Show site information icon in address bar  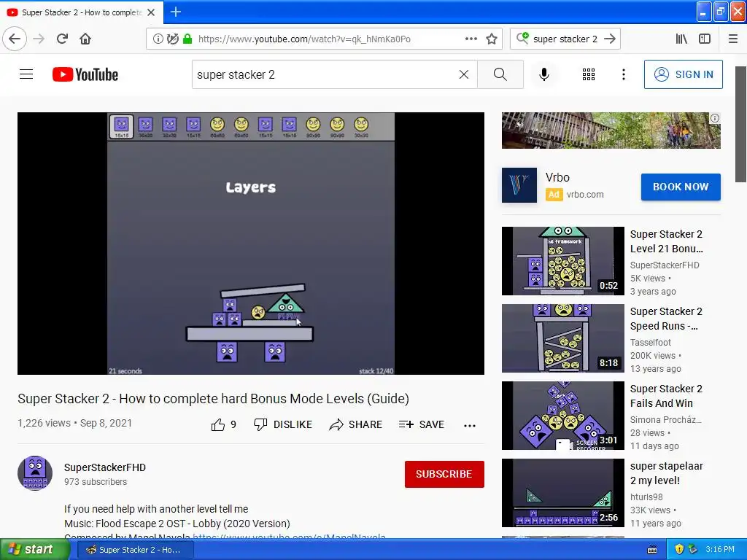click(158, 39)
